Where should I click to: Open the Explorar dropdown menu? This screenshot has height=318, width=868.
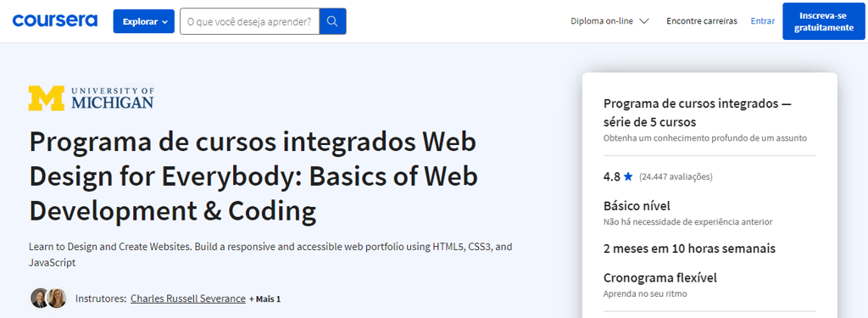[144, 21]
